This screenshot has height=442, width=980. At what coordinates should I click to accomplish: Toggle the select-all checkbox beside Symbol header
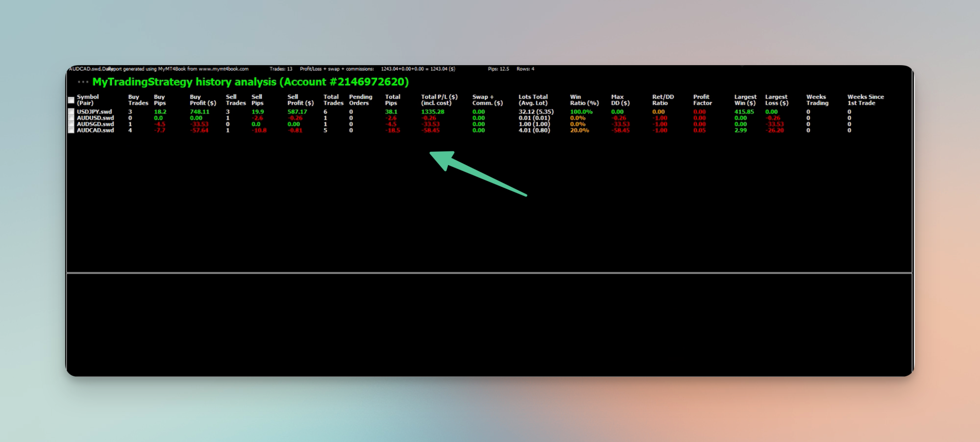tap(71, 100)
